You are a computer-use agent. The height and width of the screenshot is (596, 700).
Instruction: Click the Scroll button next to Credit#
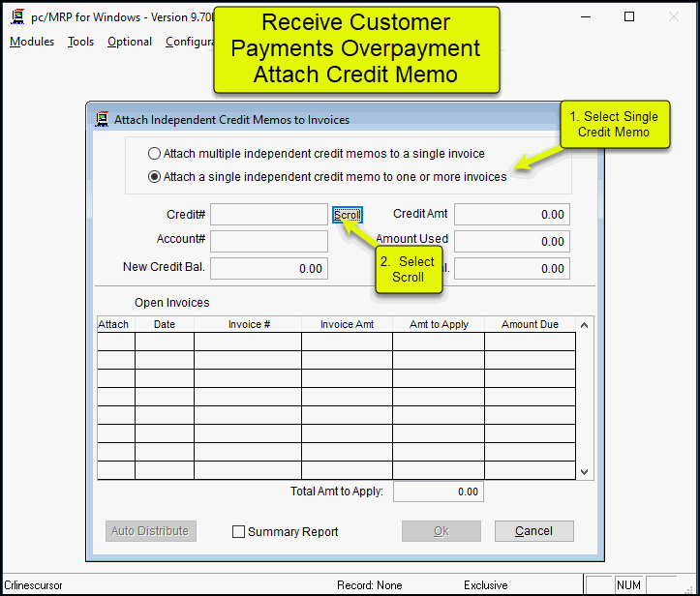coord(347,215)
